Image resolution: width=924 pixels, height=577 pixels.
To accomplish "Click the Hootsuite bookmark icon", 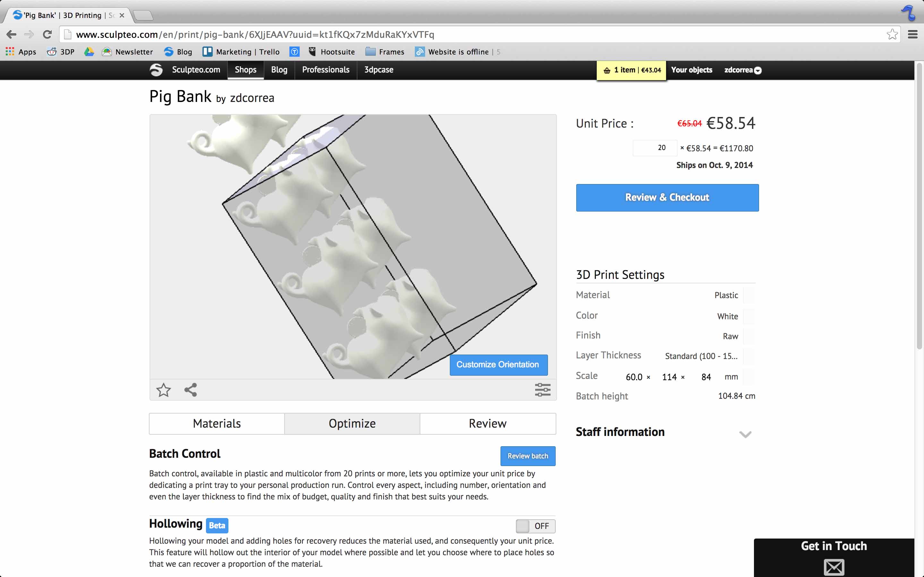I will 311,51.
